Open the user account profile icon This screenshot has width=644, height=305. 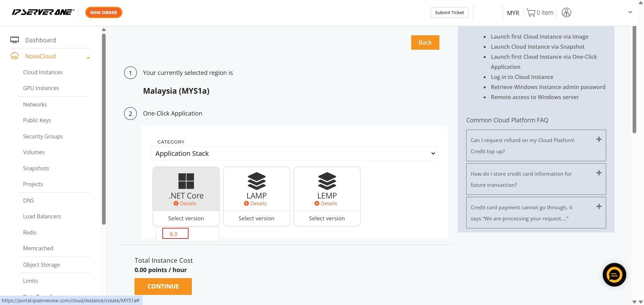566,13
